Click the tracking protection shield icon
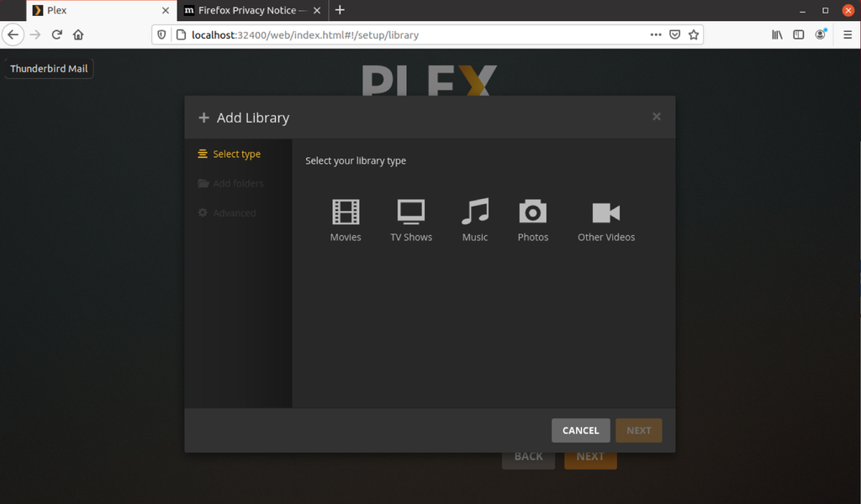861x504 pixels. click(160, 34)
